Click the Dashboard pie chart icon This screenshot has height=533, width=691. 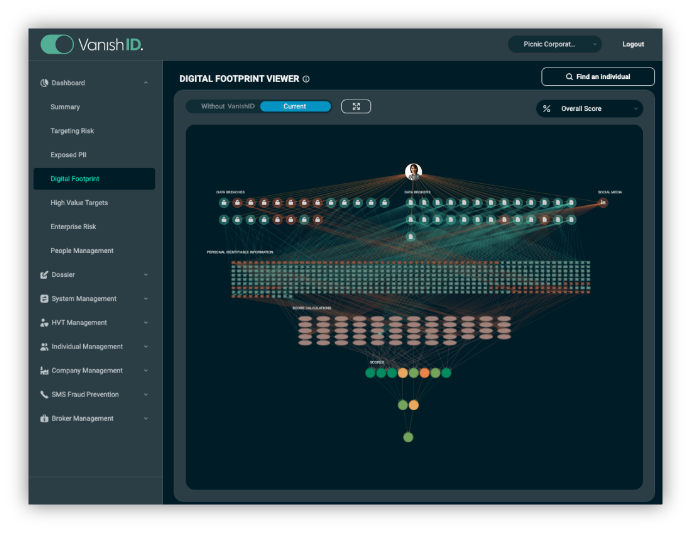44,83
